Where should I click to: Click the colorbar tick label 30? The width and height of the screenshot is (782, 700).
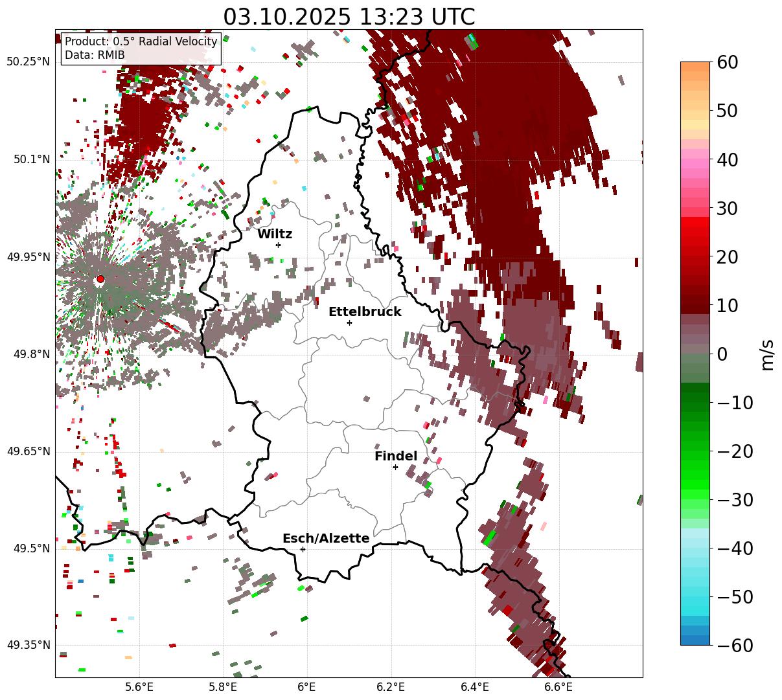point(728,208)
